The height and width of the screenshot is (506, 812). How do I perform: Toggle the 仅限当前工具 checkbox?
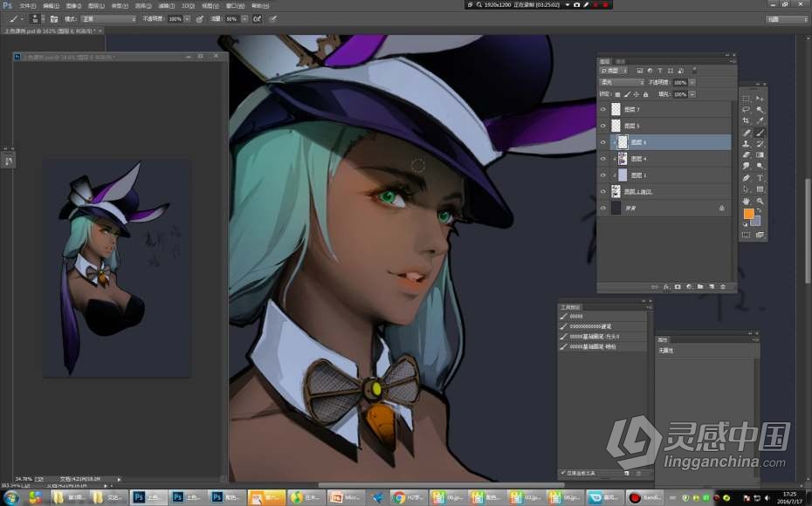563,473
